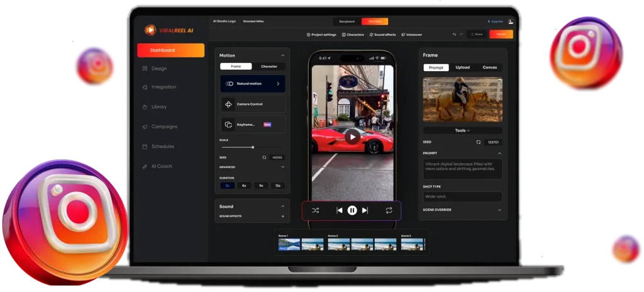644x292 pixels.
Task: Click the Motion seed value field
Action: pos(277,157)
